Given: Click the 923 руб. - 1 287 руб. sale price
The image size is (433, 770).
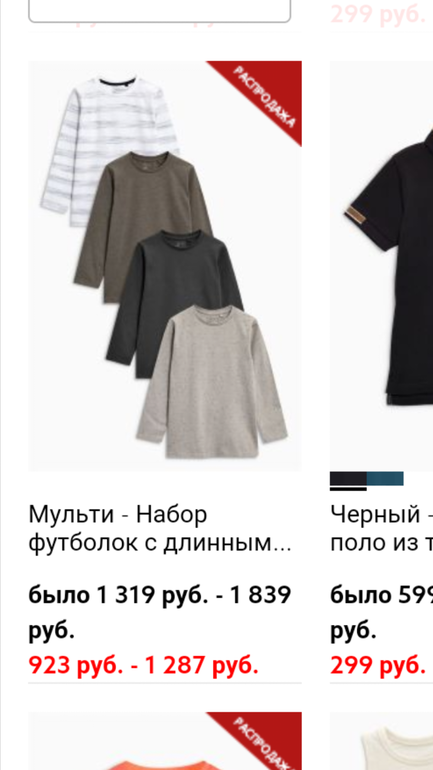Looking at the screenshot, I should [x=143, y=665].
